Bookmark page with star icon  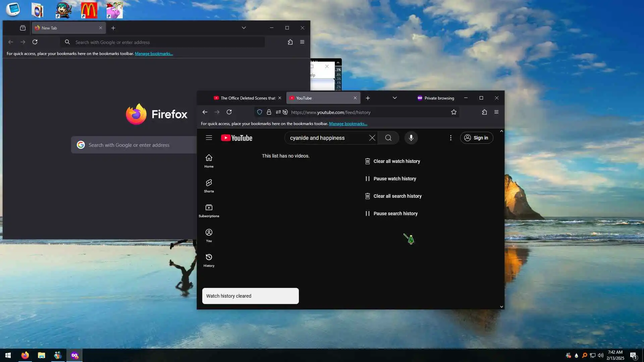point(453,112)
